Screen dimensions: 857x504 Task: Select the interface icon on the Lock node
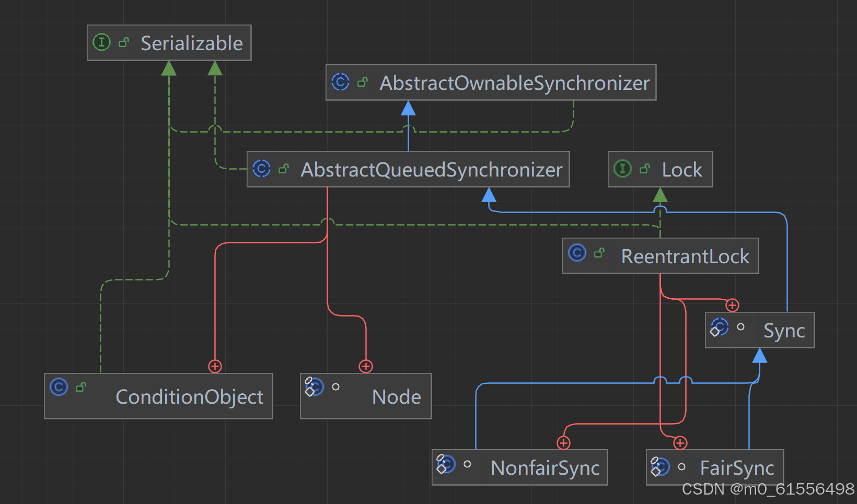coord(622,169)
